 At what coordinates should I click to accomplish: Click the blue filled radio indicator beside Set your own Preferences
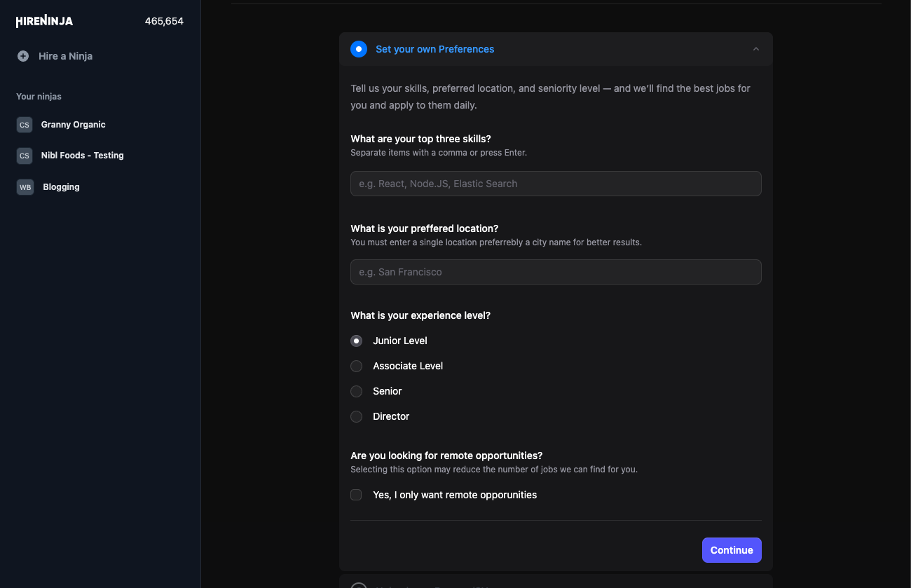click(359, 49)
